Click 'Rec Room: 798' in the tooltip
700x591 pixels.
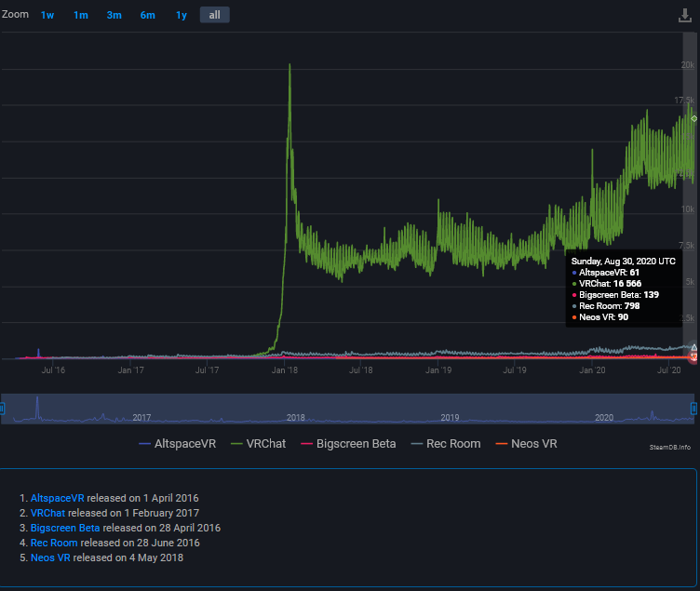pyautogui.click(x=610, y=306)
